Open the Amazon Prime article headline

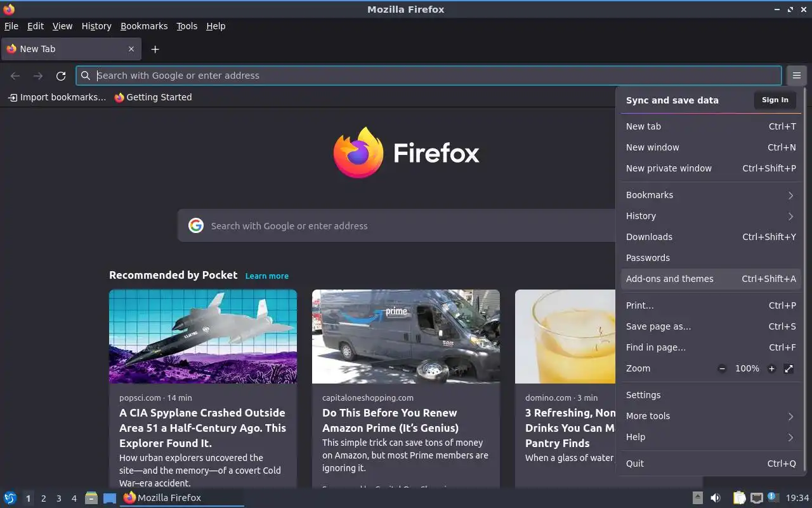(390, 420)
